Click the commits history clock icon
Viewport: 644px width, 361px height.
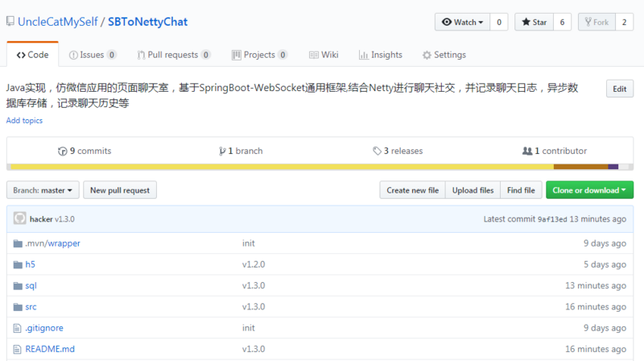63,151
